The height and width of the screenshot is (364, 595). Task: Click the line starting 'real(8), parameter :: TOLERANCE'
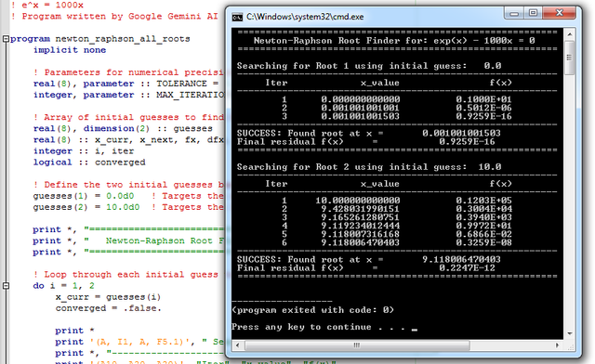[x=126, y=84]
